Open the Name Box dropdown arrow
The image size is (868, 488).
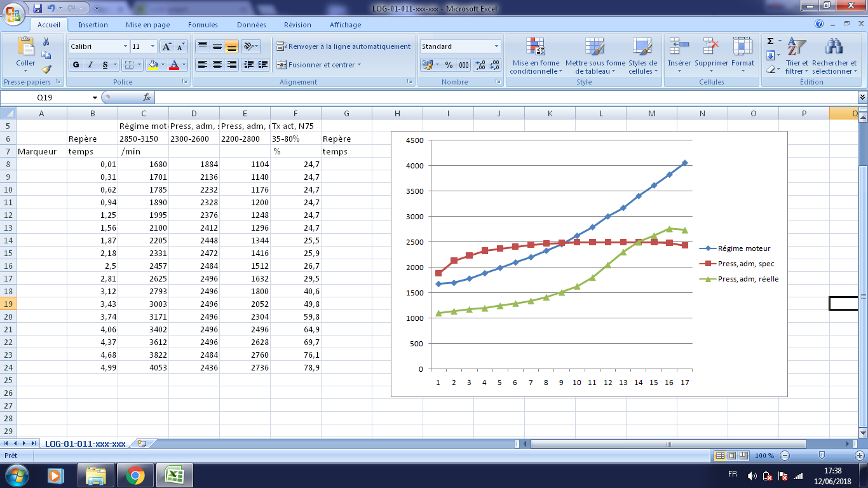tap(95, 97)
